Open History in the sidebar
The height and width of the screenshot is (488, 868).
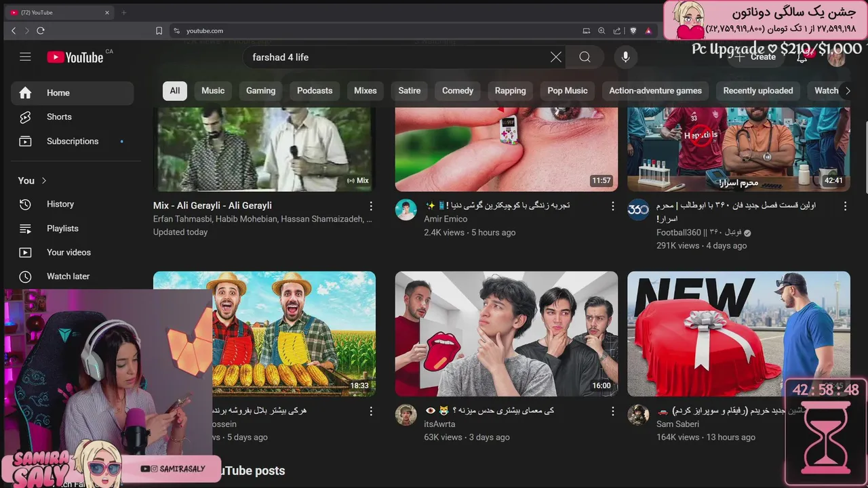click(x=73, y=204)
